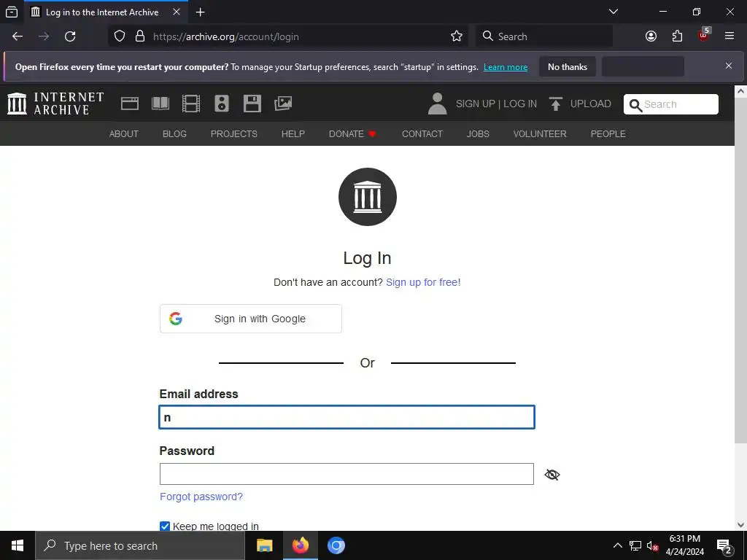Open the notification center icon

click(724, 546)
